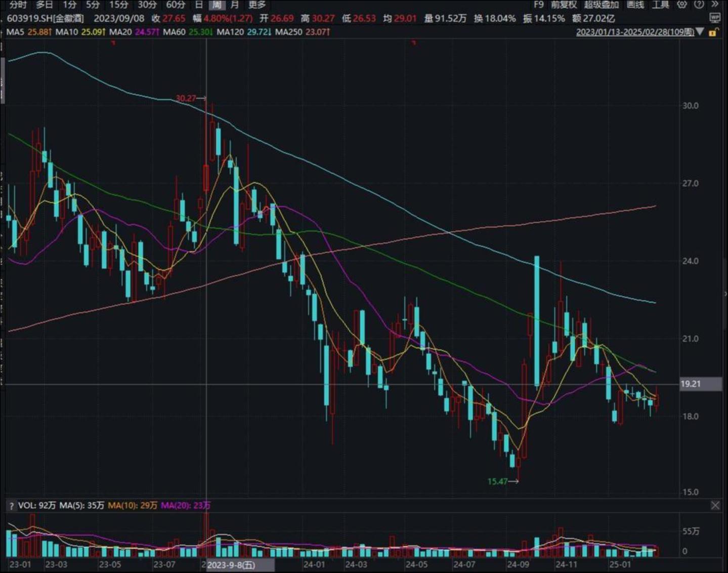Click the 2023/01/13-2025/02/28 date range link
728x573 pixels.
click(x=635, y=32)
